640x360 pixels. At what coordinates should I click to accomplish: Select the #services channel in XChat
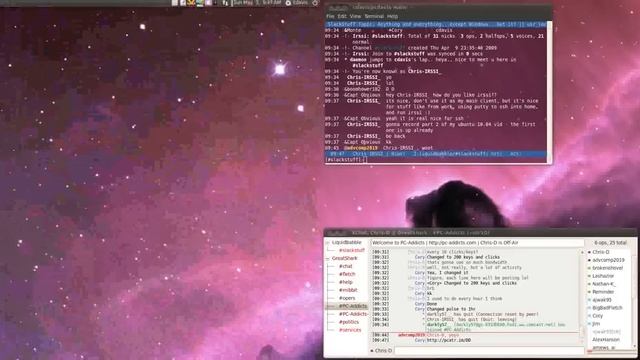[350, 330]
